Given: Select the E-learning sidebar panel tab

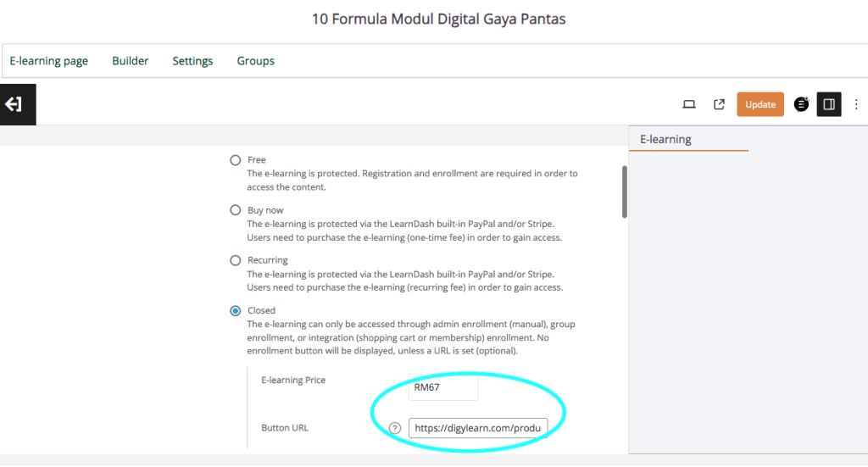Looking at the screenshot, I should click(x=665, y=139).
